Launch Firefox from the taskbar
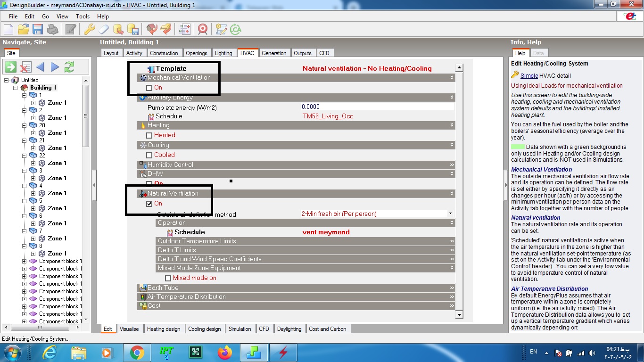The image size is (644, 362). click(225, 352)
